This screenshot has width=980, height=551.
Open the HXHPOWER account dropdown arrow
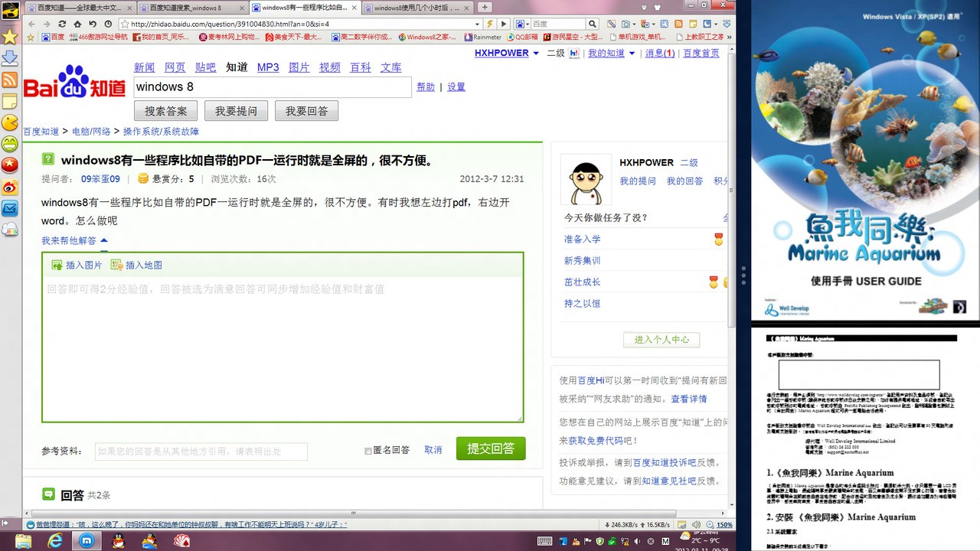(x=536, y=54)
